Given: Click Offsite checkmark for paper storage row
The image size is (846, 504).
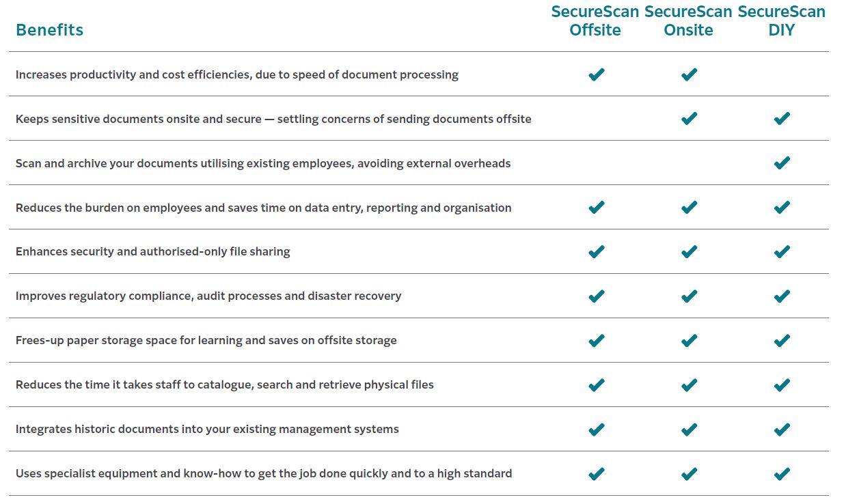Looking at the screenshot, I should pos(596,341).
